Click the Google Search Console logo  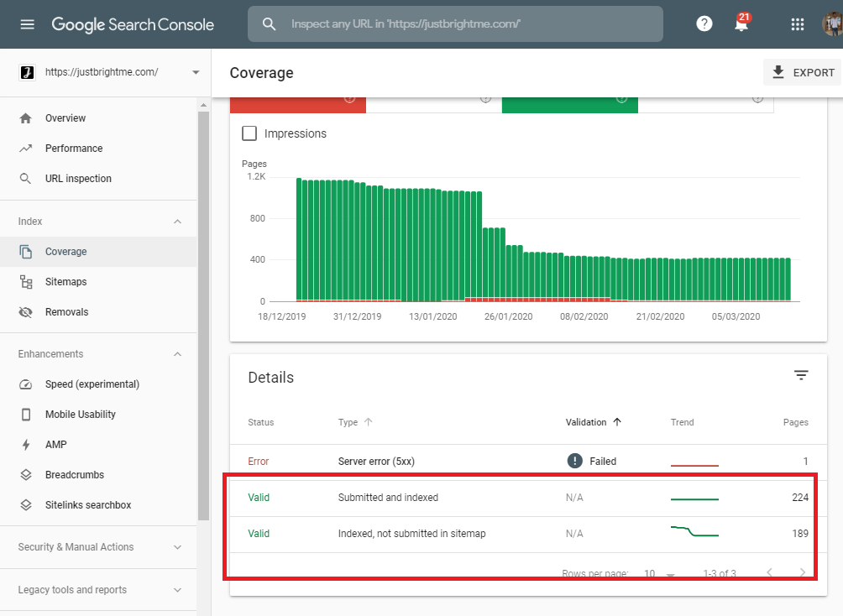click(x=133, y=24)
